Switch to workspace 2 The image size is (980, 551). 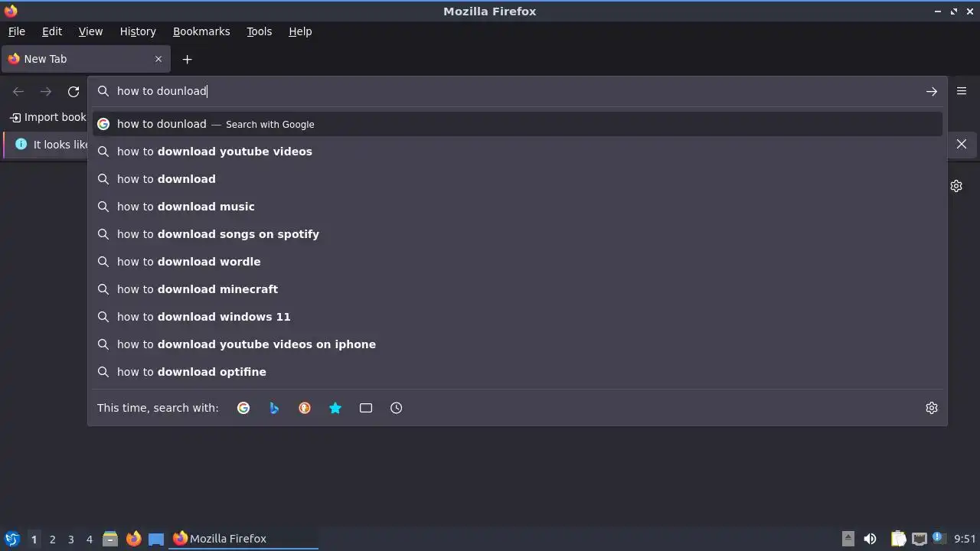pyautogui.click(x=52, y=540)
